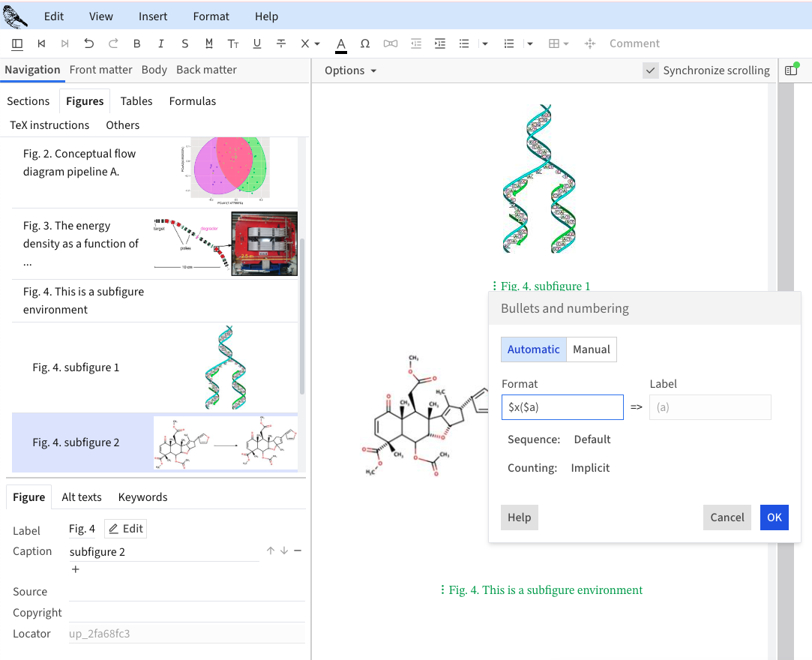Viewport: 812px width, 660px height.
Task: Insert special character with Omega icon
Action: [x=365, y=43]
